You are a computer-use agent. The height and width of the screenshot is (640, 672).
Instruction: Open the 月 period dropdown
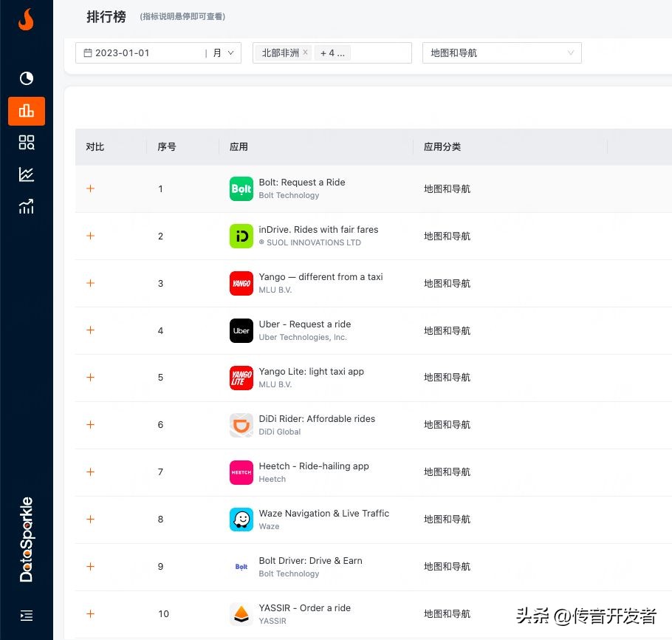click(222, 53)
